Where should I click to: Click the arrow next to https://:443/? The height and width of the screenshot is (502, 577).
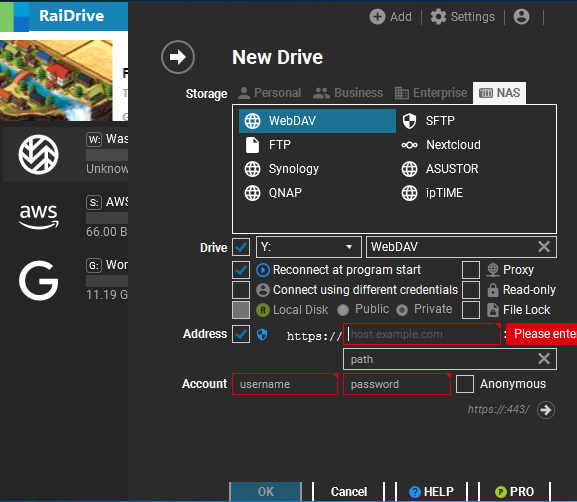tap(546, 410)
